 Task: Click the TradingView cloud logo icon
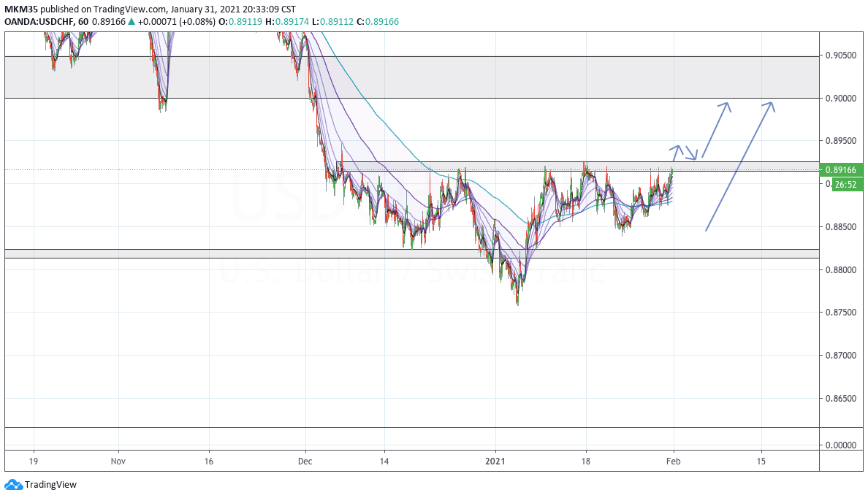(x=13, y=485)
